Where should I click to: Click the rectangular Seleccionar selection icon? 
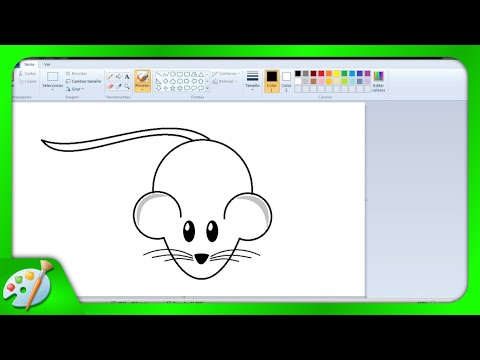(x=52, y=77)
